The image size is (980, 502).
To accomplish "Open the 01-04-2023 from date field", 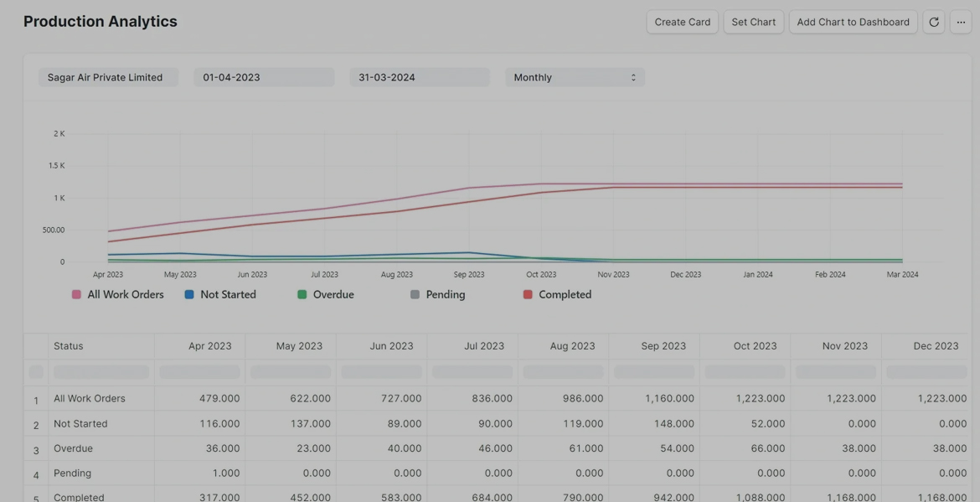I will tap(264, 77).
